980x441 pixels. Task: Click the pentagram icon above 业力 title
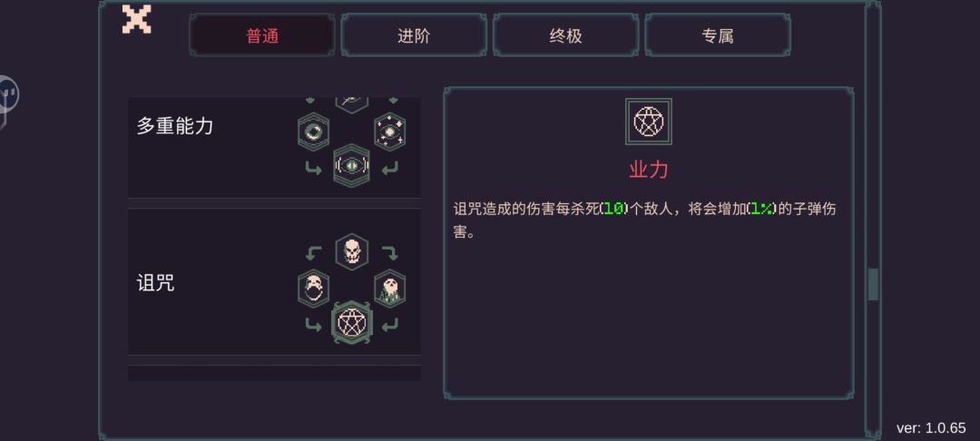click(x=649, y=122)
